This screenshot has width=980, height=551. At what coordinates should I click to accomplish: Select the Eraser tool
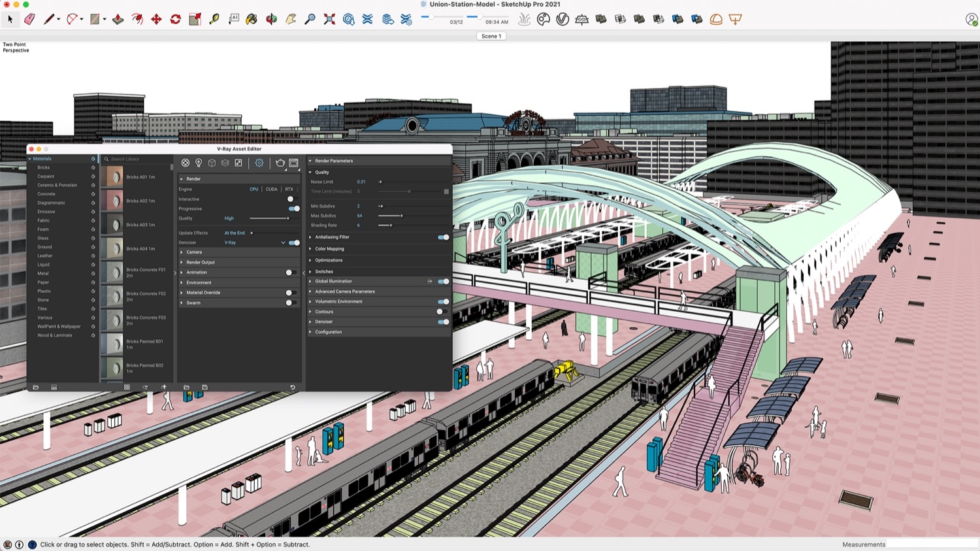[29, 20]
